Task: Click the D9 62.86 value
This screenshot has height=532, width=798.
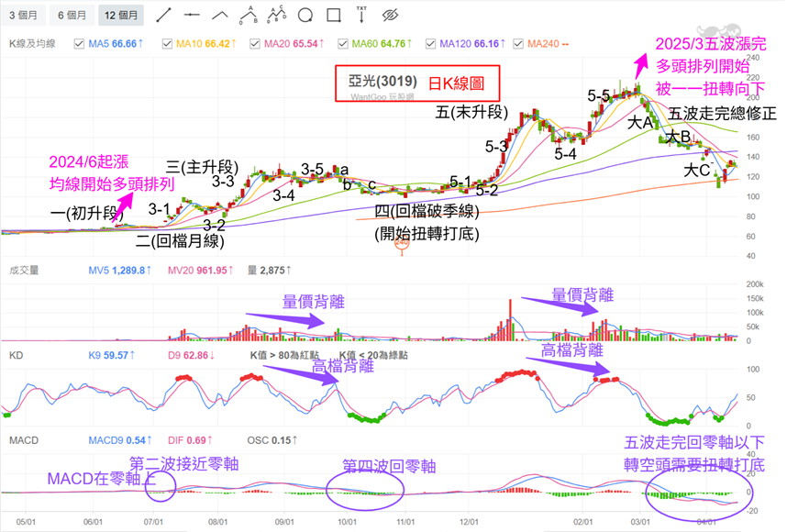Action: tap(192, 355)
